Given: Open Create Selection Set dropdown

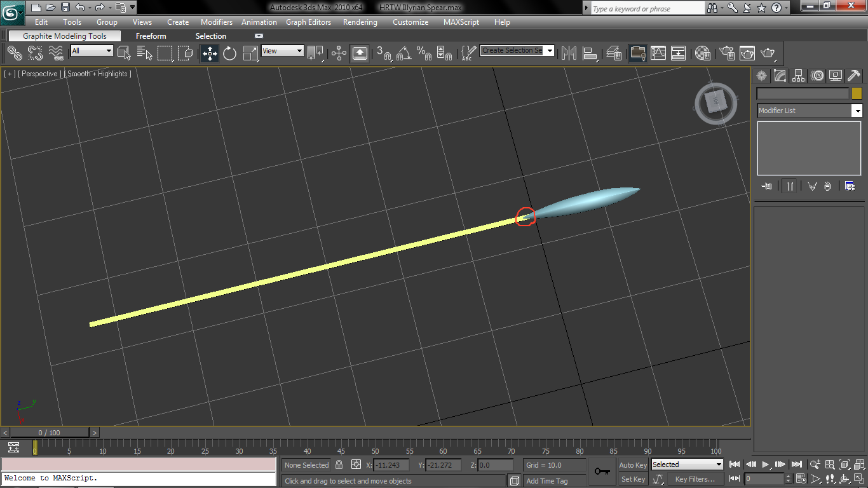Looking at the screenshot, I should pyautogui.click(x=517, y=50).
